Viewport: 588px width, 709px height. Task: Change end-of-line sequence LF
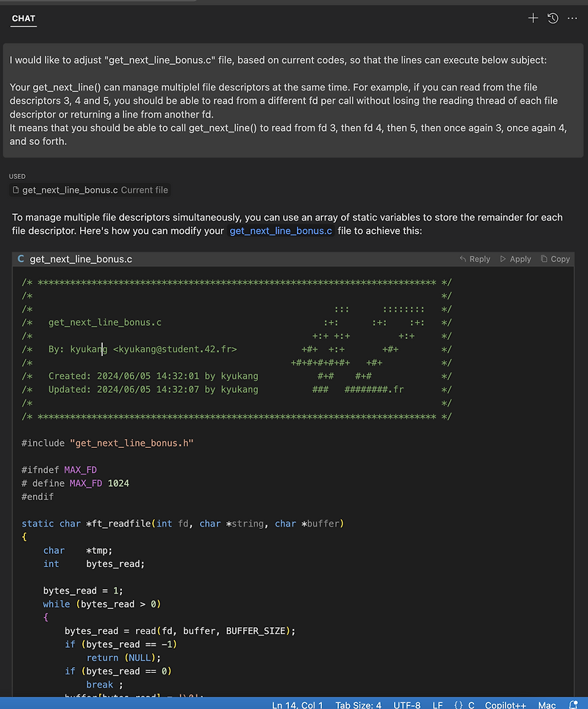437,705
